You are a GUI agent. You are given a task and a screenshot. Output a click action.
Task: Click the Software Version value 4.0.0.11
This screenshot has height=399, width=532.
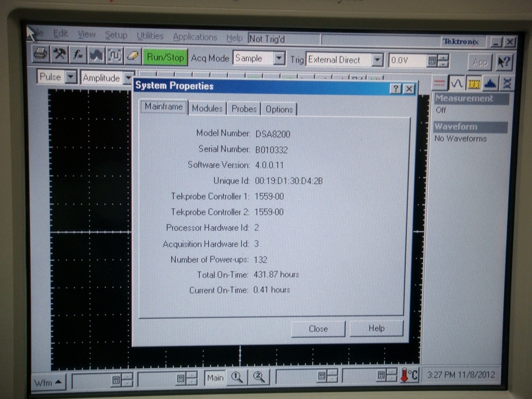pos(269,165)
